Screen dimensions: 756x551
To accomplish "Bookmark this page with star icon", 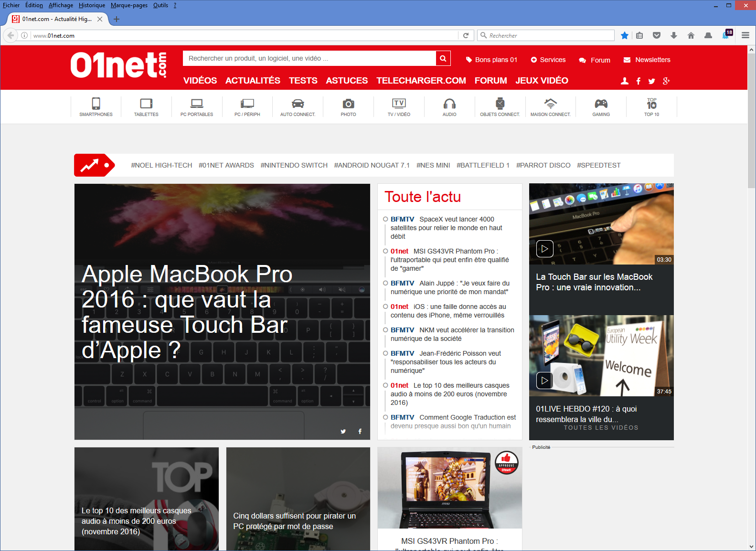I will point(625,35).
